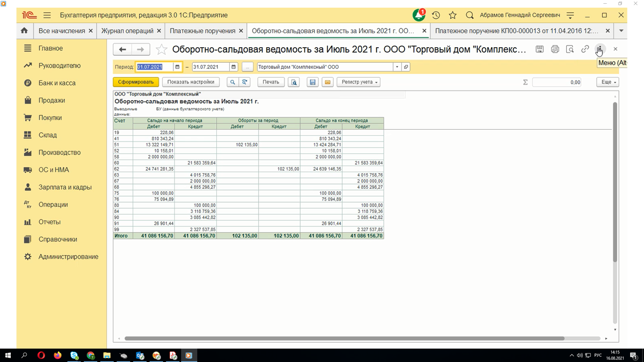Click the find next icon in toolbar

(245, 82)
